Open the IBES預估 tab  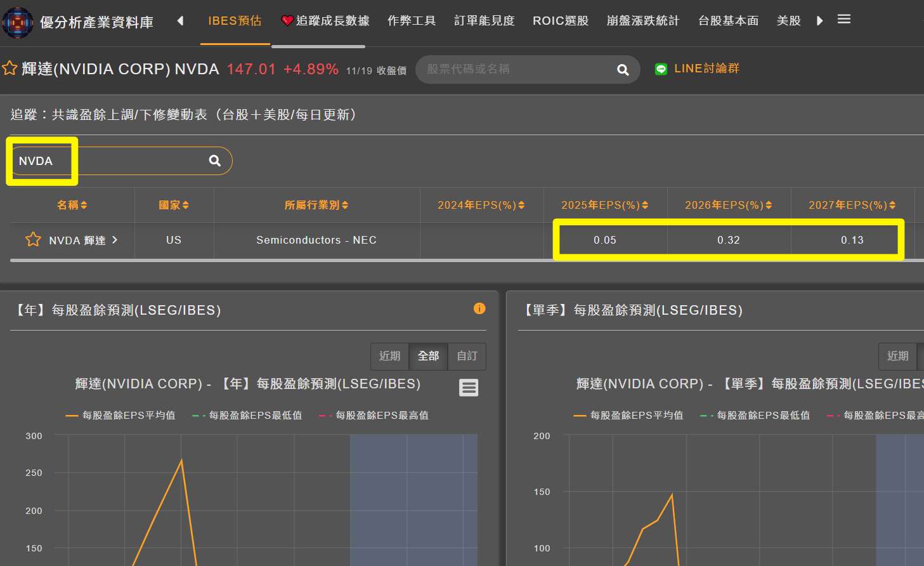(x=235, y=21)
